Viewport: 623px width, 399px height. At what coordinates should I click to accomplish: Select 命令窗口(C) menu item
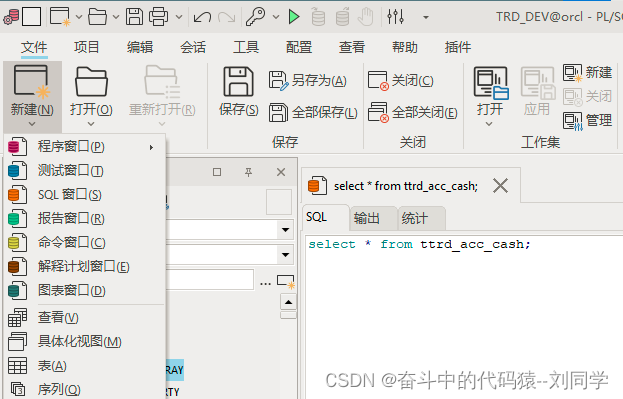click(84, 242)
